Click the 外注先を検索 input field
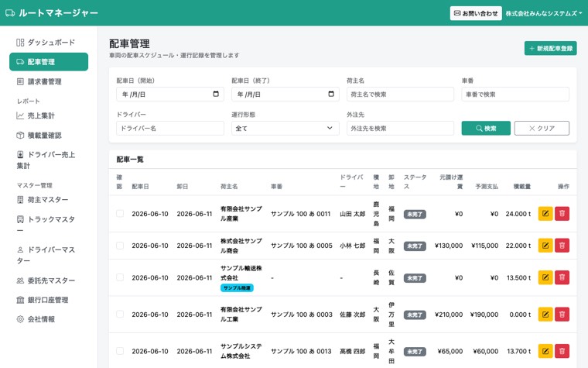 [400, 128]
